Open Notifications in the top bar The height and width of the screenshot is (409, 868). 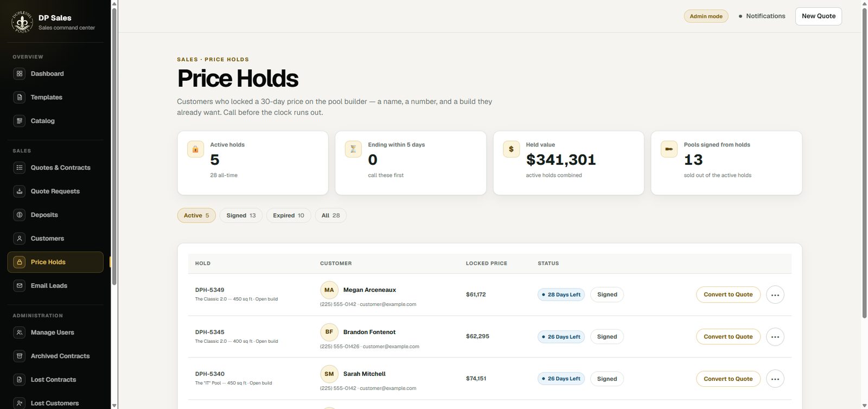coord(762,16)
